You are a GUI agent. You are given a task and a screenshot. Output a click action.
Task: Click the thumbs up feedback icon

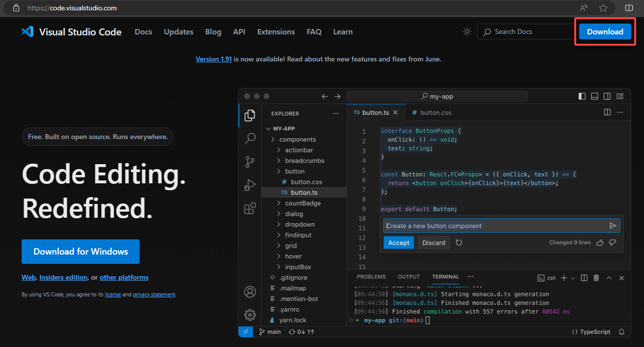pyautogui.click(x=599, y=242)
